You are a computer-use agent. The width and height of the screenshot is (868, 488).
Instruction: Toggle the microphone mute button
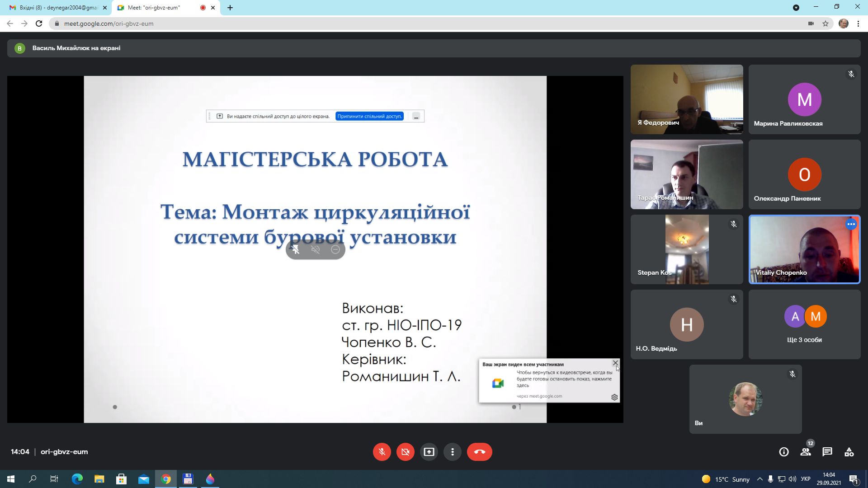point(382,452)
